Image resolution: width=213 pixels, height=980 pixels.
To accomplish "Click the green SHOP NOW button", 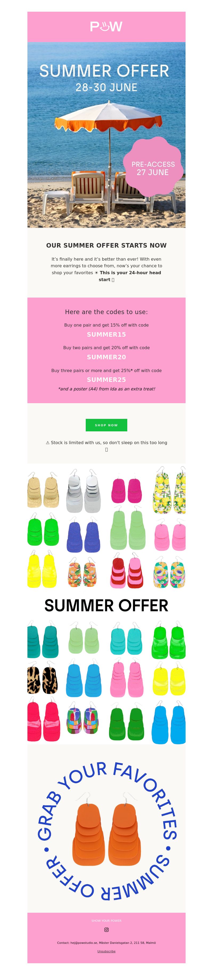I will point(106,425).
